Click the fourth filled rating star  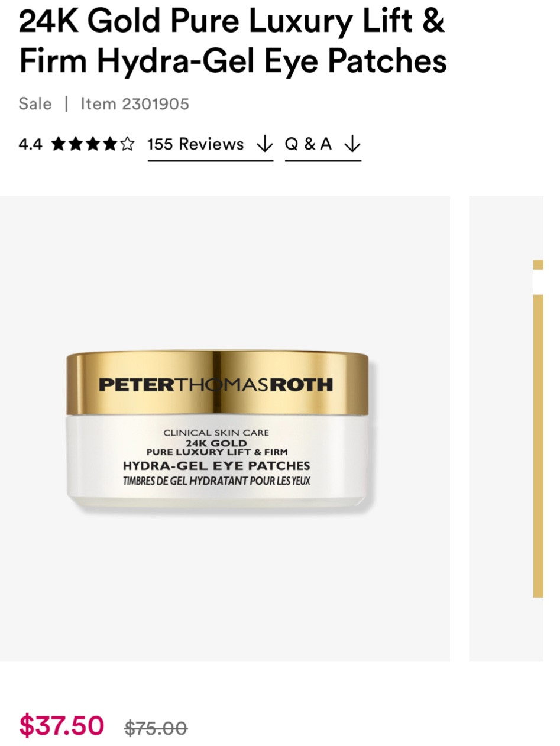pos(110,144)
